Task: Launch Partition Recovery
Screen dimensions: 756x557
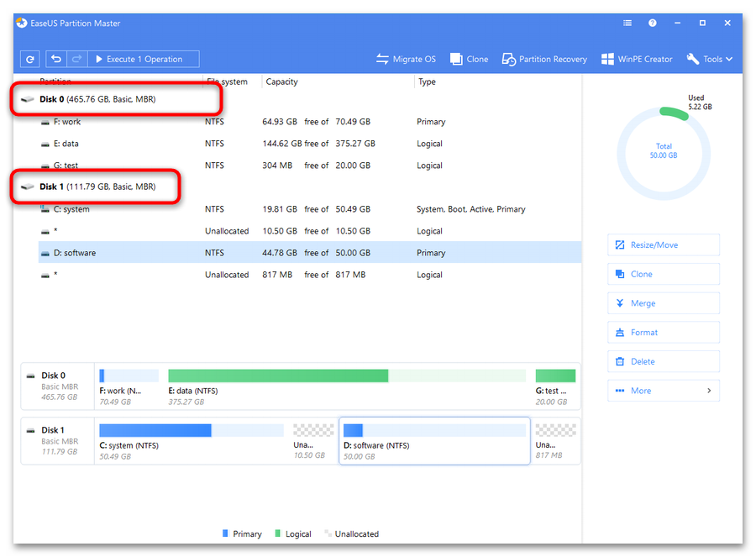Action: pos(544,60)
